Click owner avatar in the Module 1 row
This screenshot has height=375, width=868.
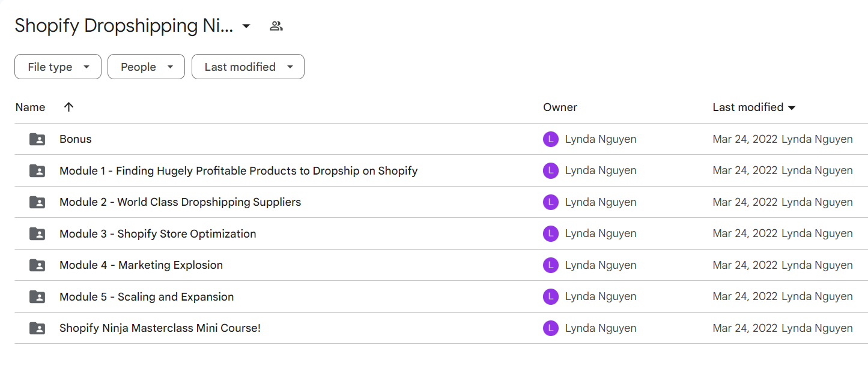click(551, 171)
